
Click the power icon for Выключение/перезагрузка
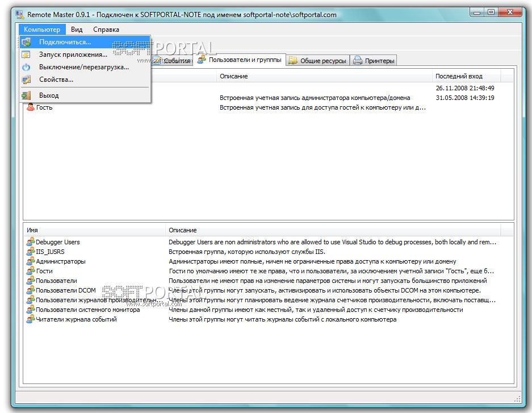26,67
